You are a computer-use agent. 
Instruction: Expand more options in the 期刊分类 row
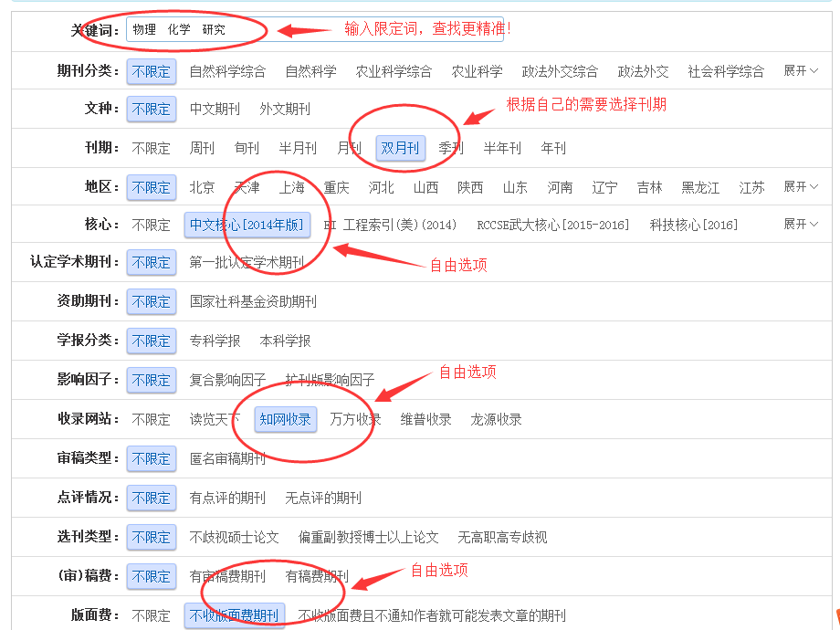click(x=801, y=70)
